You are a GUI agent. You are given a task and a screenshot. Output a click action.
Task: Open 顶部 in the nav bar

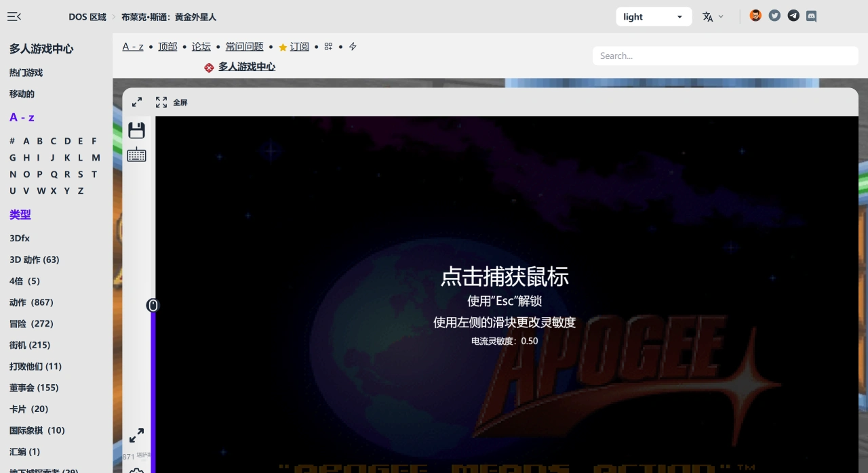point(167,47)
